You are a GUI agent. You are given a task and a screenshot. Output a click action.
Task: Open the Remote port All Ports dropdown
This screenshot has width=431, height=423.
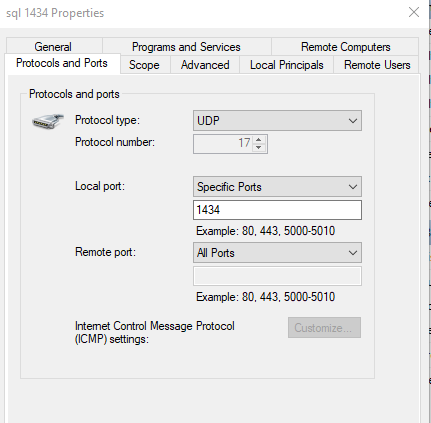[277, 253]
